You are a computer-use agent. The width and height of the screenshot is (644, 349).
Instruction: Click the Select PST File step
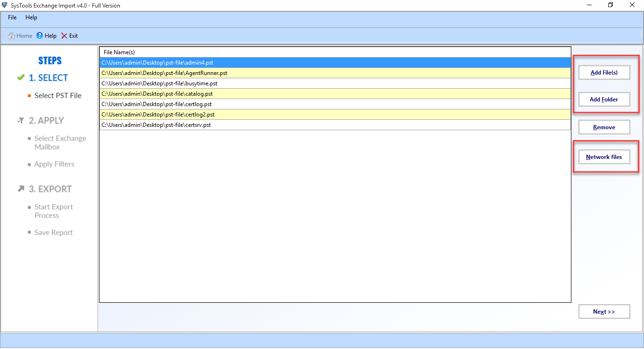(x=58, y=96)
